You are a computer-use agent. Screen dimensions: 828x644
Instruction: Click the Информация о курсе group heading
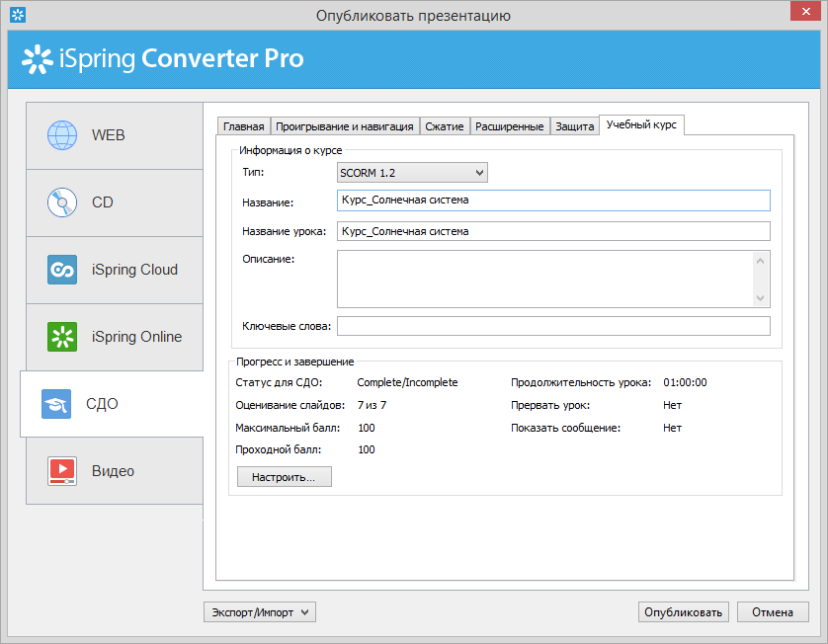click(x=290, y=150)
